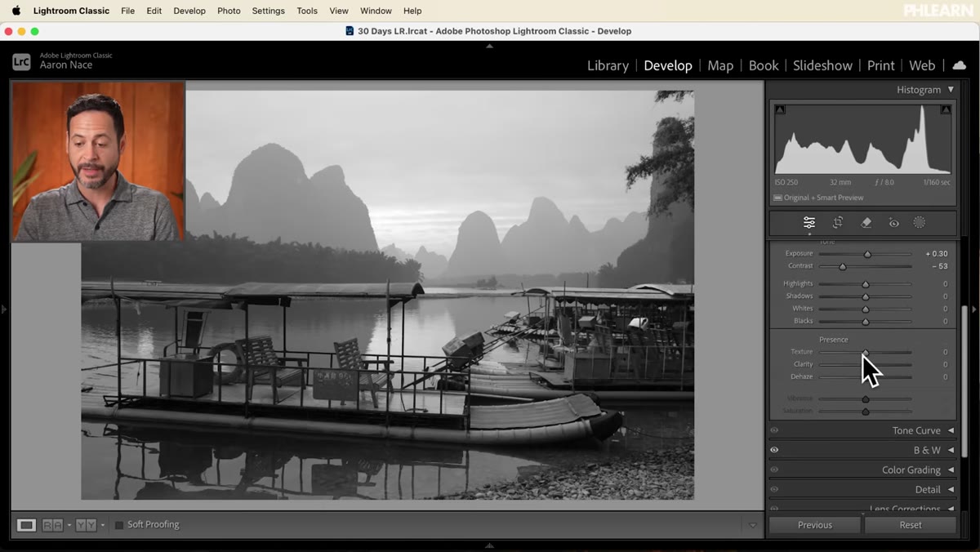Open the Masking tool

click(x=920, y=222)
